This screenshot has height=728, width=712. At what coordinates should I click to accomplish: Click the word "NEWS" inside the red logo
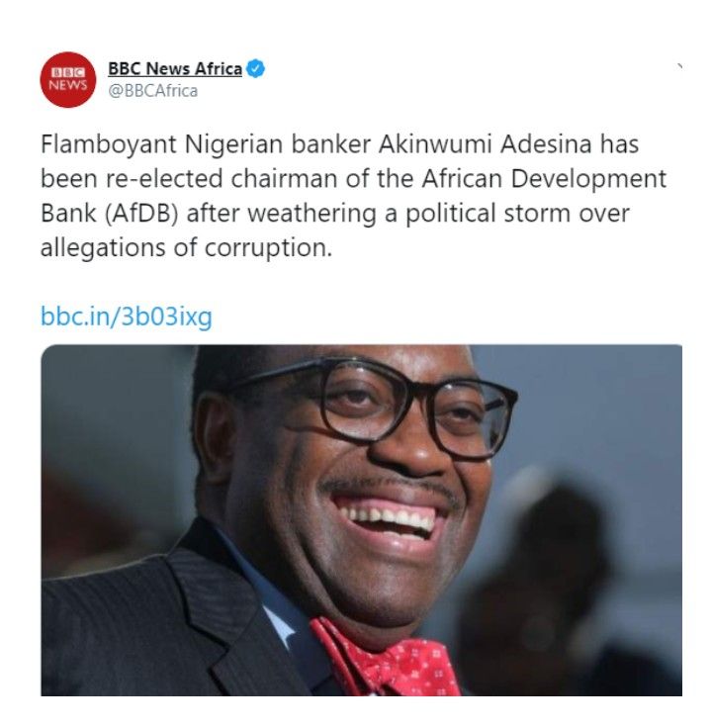pos(68,85)
